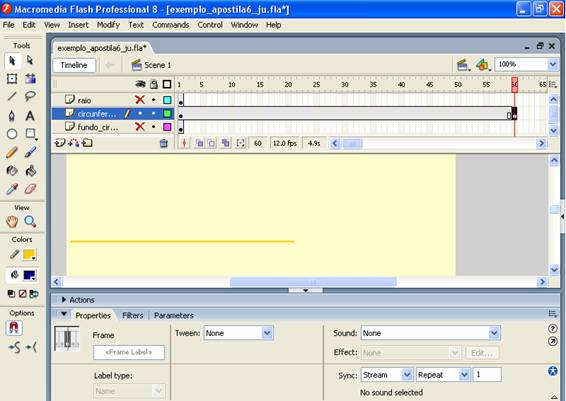Click Center Frame icon in timeline
The width and height of the screenshot is (566, 401).
184,143
